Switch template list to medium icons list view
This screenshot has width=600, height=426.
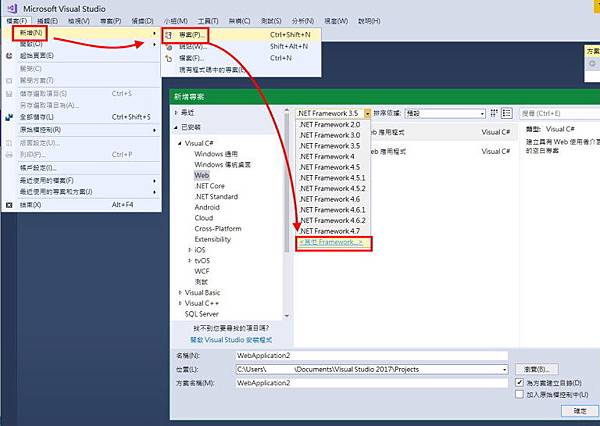(507, 113)
